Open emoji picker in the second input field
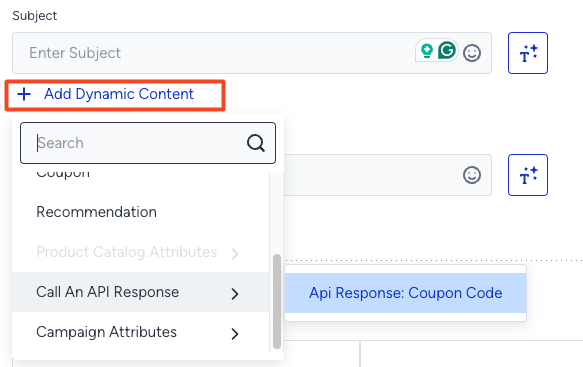Image resolution: width=583 pixels, height=367 pixels. click(x=472, y=175)
